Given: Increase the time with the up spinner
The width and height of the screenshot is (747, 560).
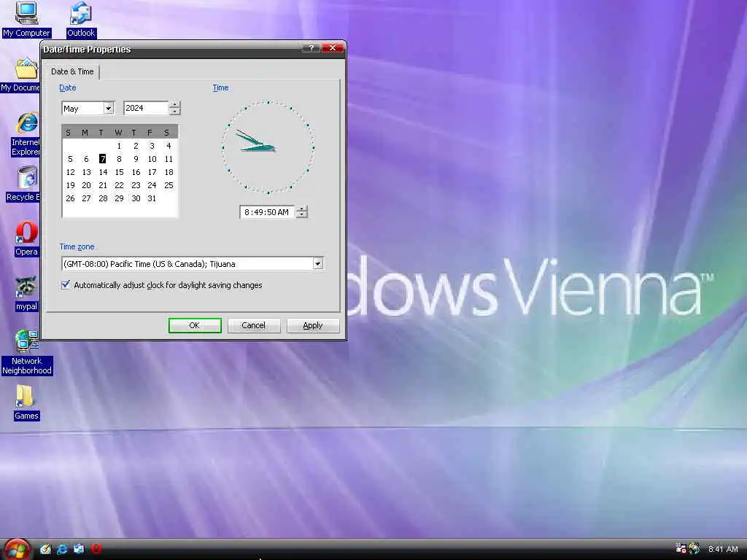Looking at the screenshot, I should coord(302,209).
